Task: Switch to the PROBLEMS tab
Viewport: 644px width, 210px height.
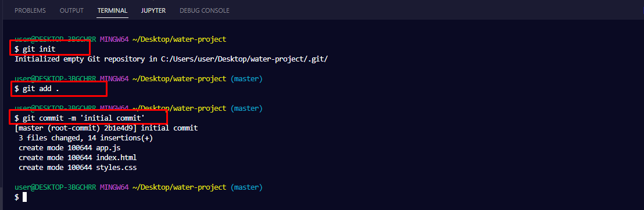Action: [30, 10]
